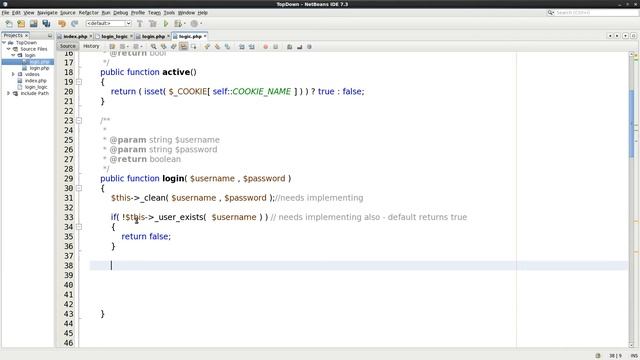Close the Projects panel tab
640x360 pixels.
(27, 36)
